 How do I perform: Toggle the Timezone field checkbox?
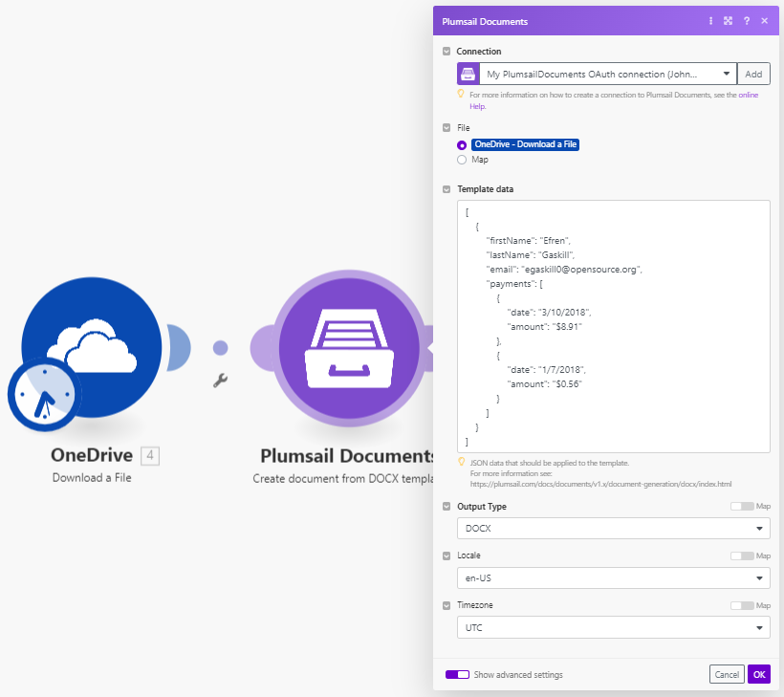(x=446, y=605)
